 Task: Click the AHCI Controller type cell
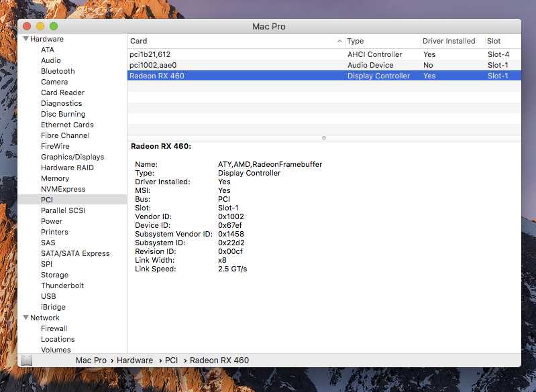(374, 54)
